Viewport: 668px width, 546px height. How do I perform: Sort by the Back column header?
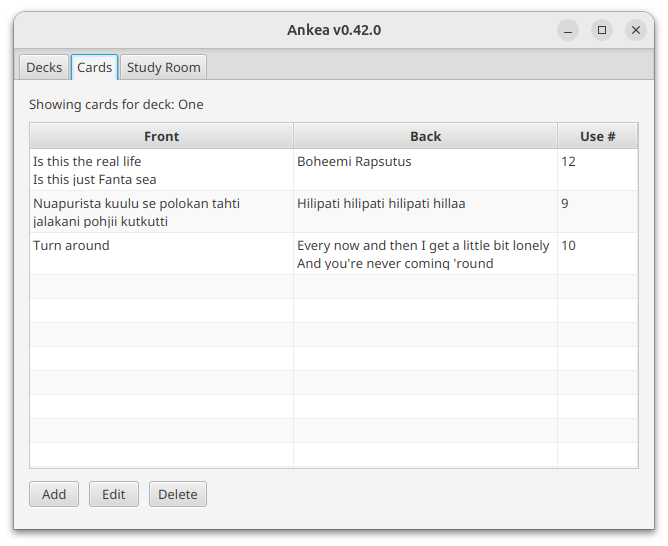[x=425, y=136]
